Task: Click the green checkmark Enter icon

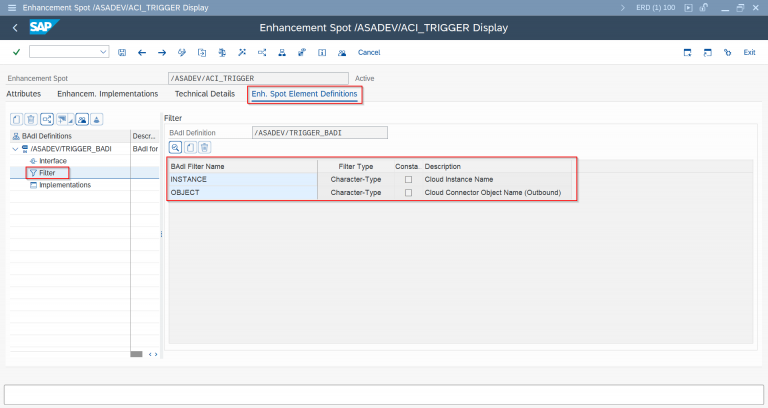Action: (x=16, y=52)
